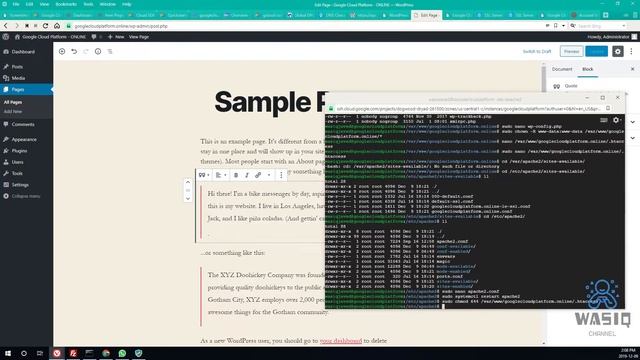
Task: Open more rich text controls dropdown arrow
Action: pyautogui.click(x=269, y=175)
